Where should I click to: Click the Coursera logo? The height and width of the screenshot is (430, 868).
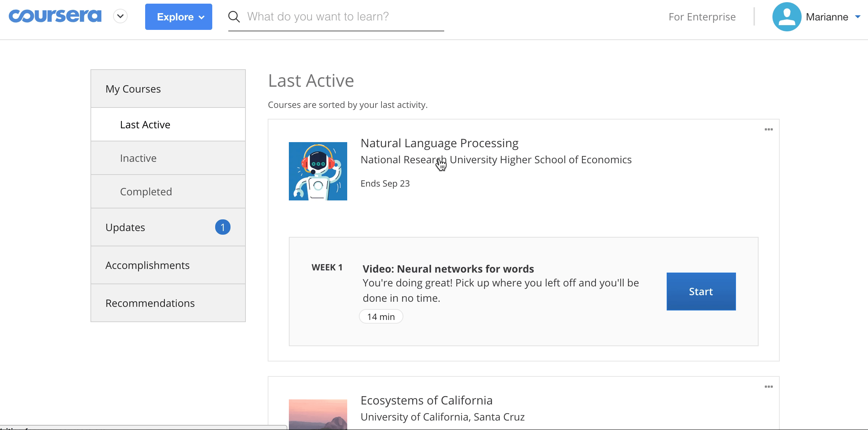coord(55,16)
